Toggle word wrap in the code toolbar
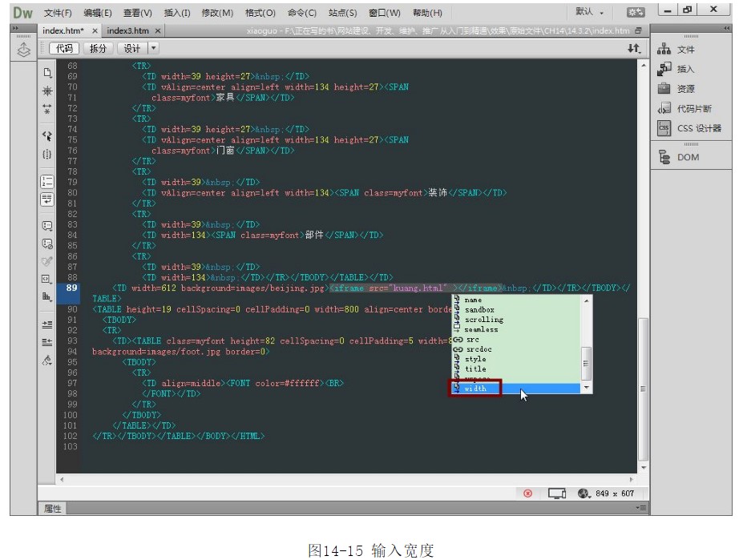The height and width of the screenshot is (560, 739). point(47,199)
